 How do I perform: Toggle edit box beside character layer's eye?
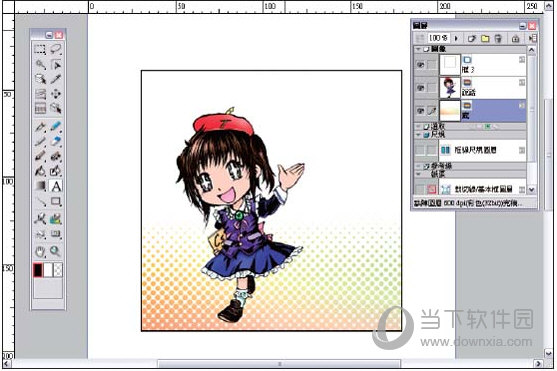[432, 88]
